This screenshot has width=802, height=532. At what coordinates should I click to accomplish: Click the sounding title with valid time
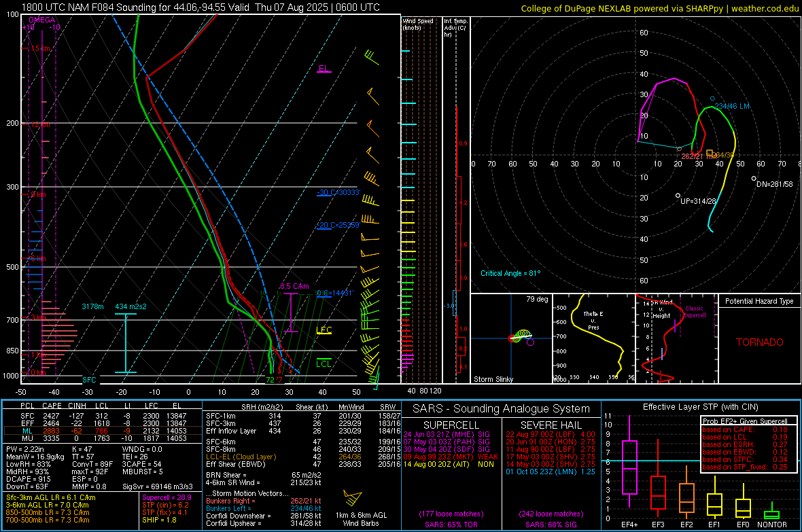click(x=201, y=7)
